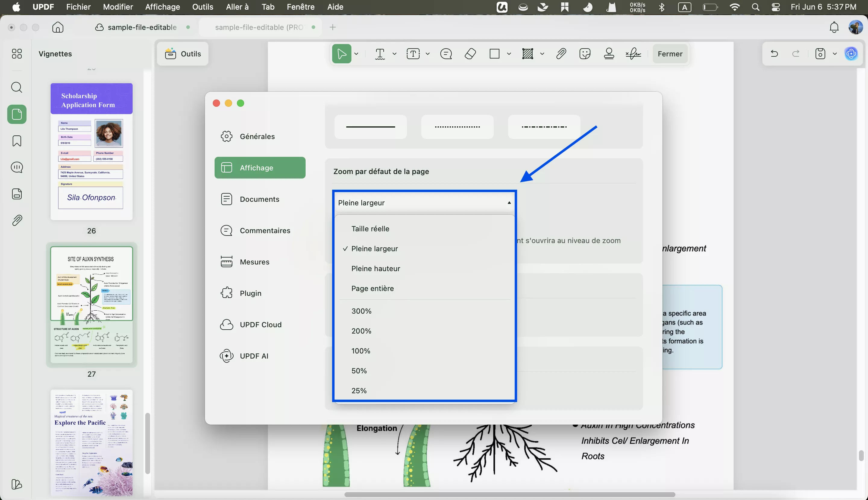
Task: Click the Fermer button in the toolbar
Action: tap(670, 54)
